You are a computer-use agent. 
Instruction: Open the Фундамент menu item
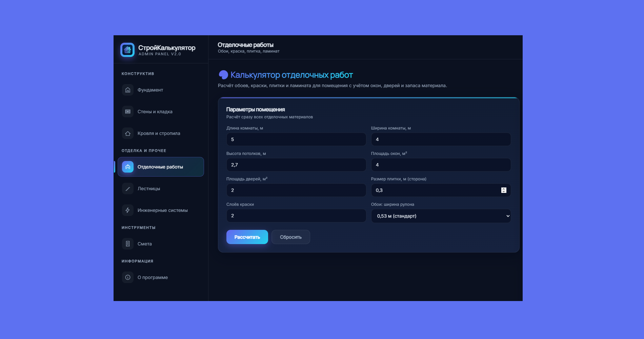[161, 90]
